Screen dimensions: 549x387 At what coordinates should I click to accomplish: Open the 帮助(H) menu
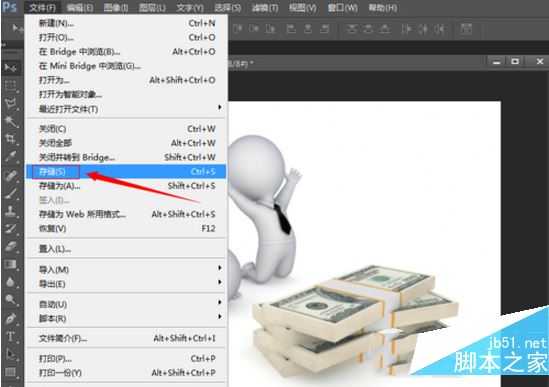pyautogui.click(x=383, y=7)
